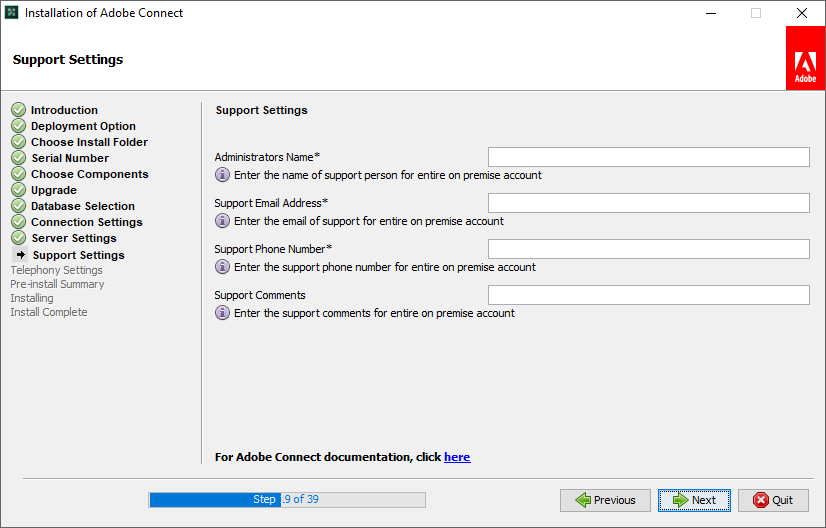Select the Choose Install Folder step label
This screenshot has width=826, height=528.
(89, 142)
